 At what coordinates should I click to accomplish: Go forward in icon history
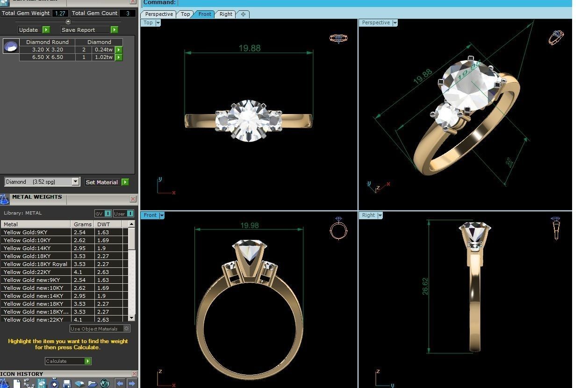click(132, 383)
